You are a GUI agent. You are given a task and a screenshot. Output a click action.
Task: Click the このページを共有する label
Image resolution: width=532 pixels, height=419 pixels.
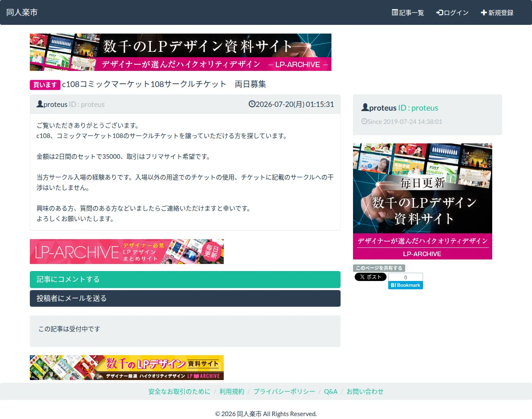[x=379, y=268]
